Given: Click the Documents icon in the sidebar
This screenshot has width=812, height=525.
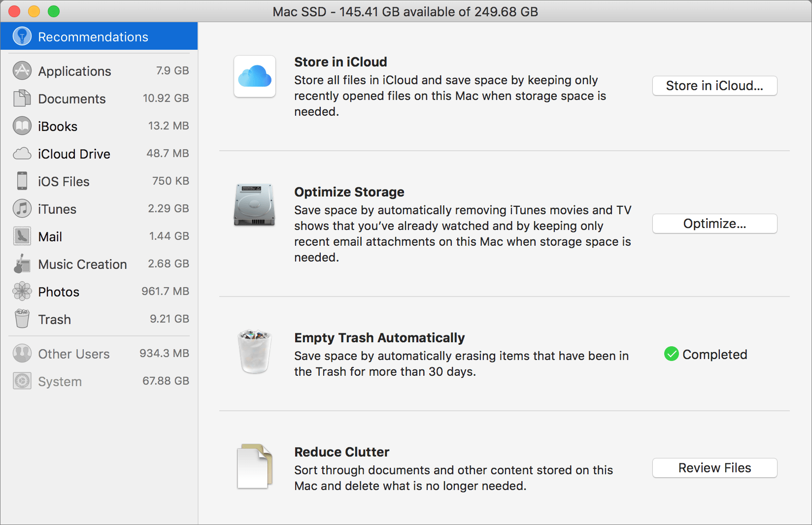Looking at the screenshot, I should pyautogui.click(x=22, y=98).
